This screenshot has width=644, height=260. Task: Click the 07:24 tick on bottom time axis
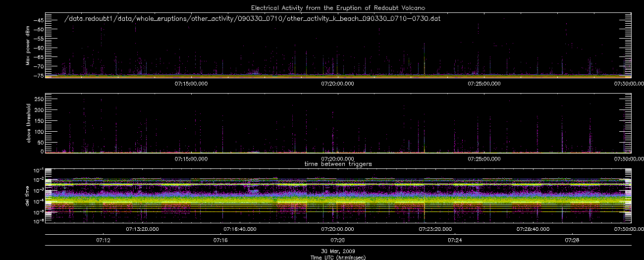[x=455, y=240]
